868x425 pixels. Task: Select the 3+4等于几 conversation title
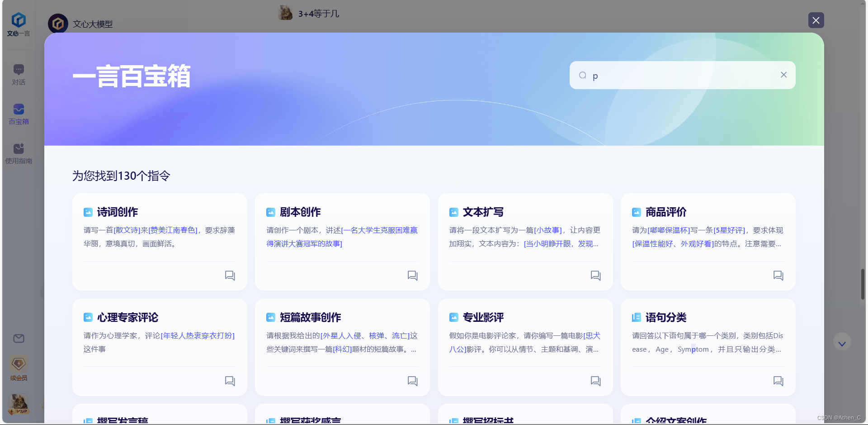318,14
